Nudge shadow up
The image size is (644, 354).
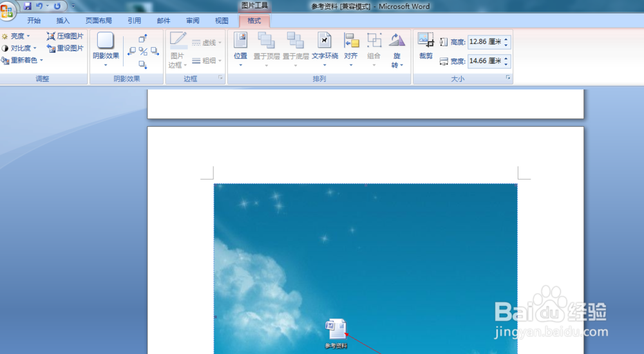(142, 39)
